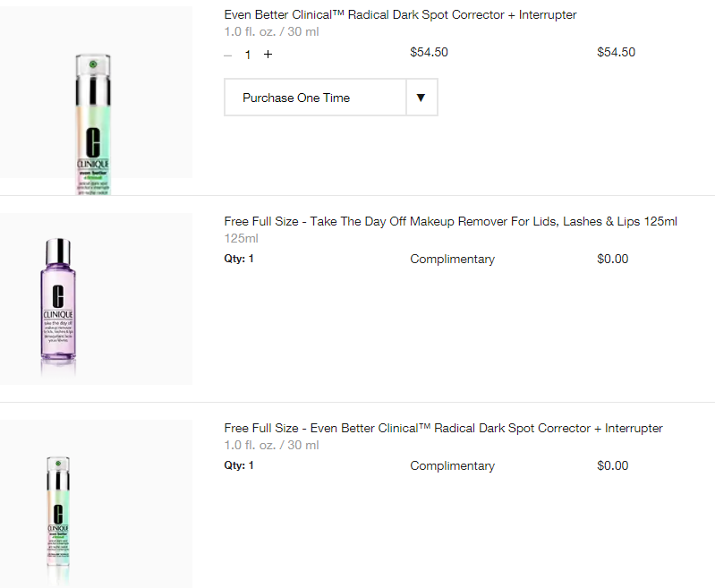Click Qty: 1 label for the free Dark Spot Corrector

(x=239, y=465)
